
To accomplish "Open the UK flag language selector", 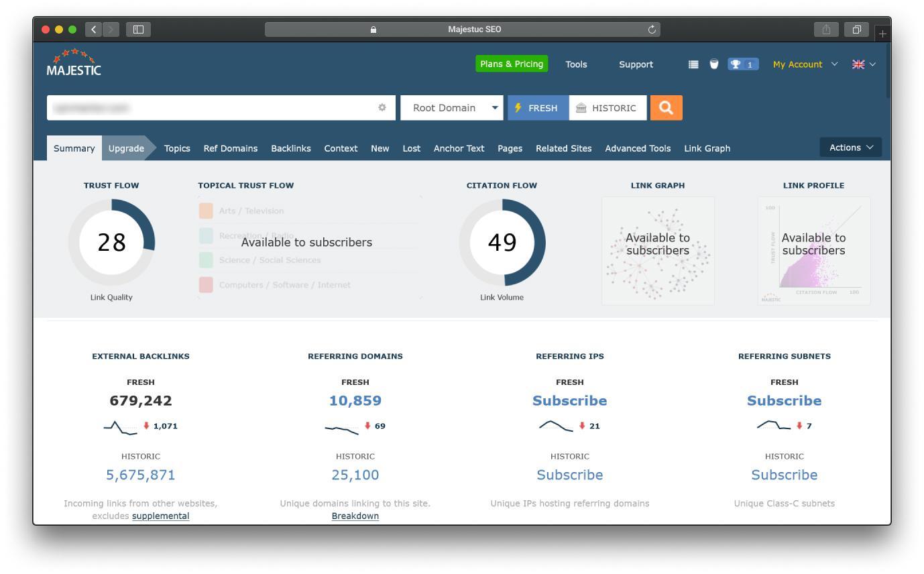I will pos(864,64).
